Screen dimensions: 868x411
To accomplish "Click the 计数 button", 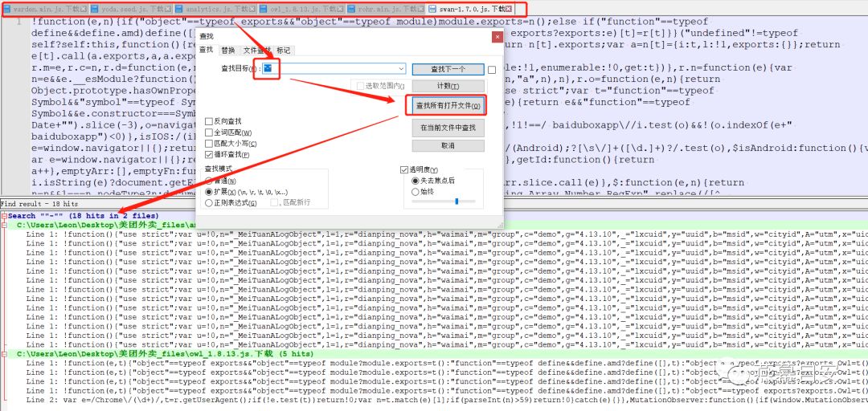I will (448, 86).
